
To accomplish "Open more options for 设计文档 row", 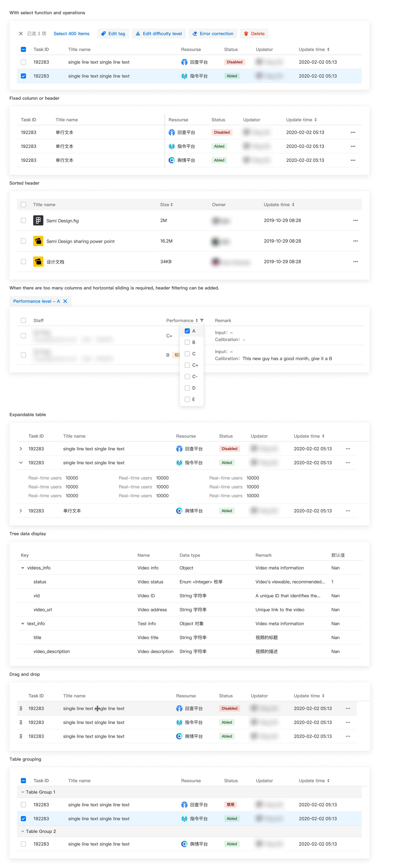I will (356, 262).
